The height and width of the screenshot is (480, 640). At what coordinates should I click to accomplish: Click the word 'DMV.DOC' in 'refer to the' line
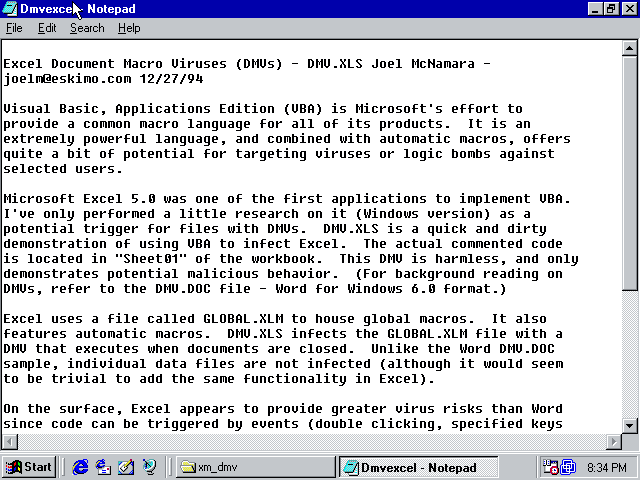point(183,289)
